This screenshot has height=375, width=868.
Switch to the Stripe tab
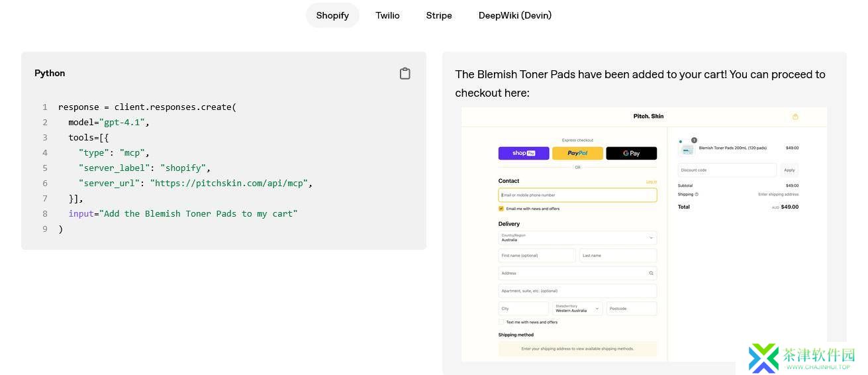coord(439,15)
